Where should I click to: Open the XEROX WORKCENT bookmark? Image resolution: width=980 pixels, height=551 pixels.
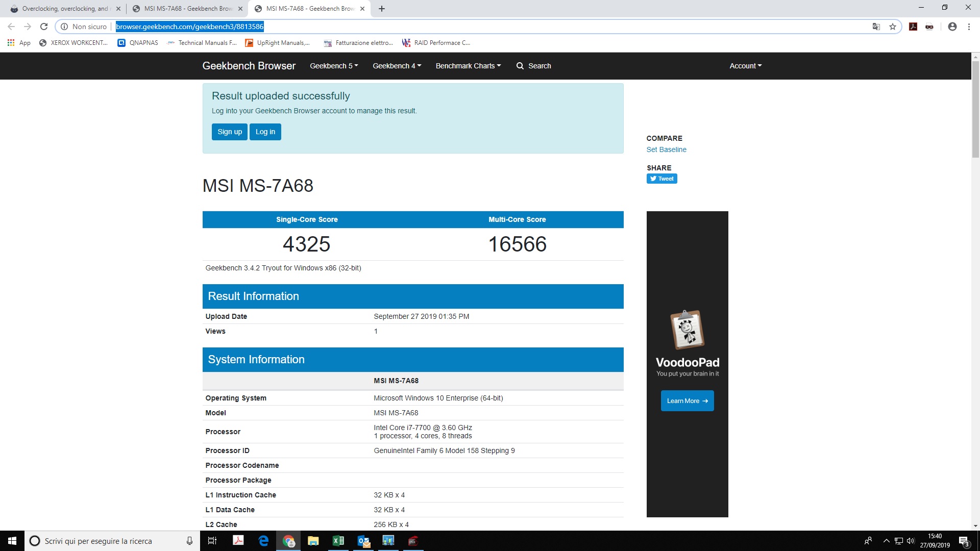tap(73, 43)
